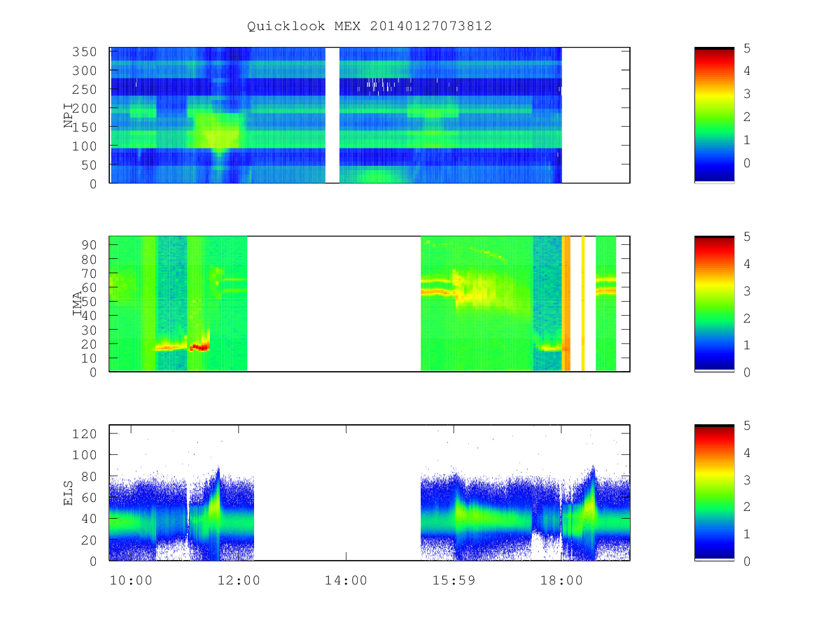Select the NPI axis label

coord(69,115)
